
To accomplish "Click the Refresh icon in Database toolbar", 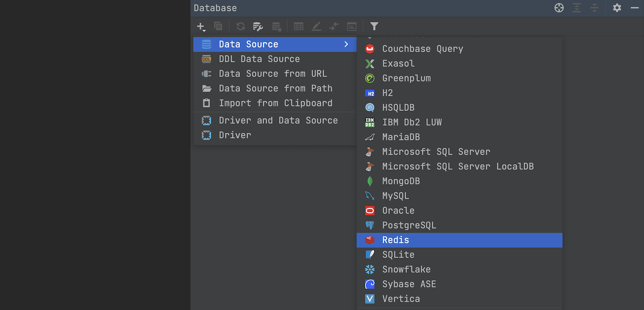I will point(240,27).
